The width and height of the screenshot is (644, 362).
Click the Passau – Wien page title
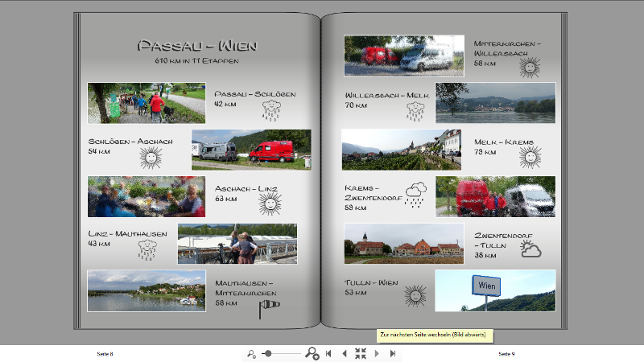(x=197, y=46)
